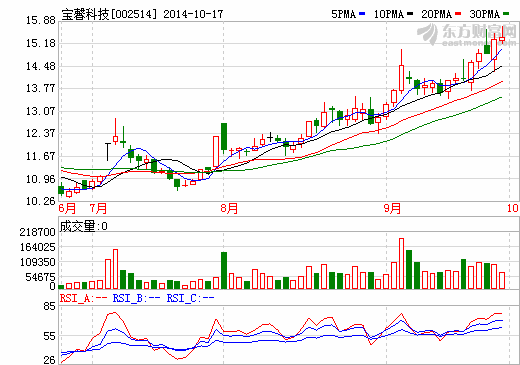Click the blue 5PMA legend swatch
The width and height of the screenshot is (520, 365).
click(x=362, y=14)
